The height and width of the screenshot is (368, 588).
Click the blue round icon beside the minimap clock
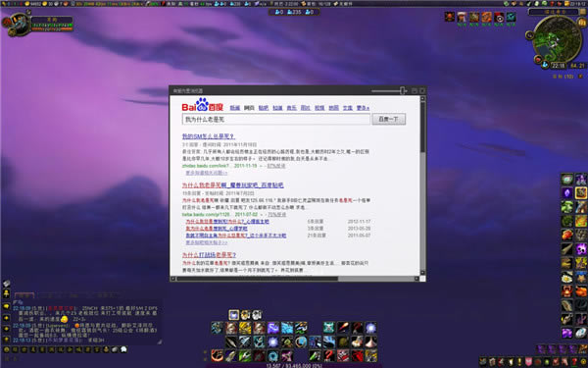(x=545, y=65)
